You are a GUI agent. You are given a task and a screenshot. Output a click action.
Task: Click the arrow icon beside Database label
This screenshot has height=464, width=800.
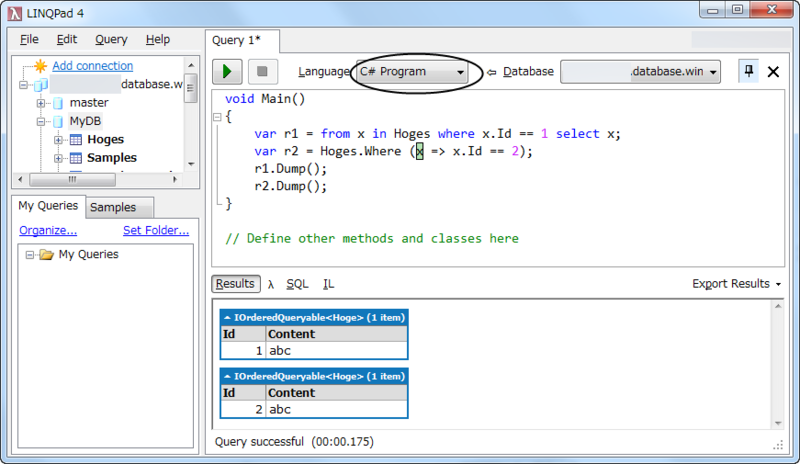click(491, 72)
